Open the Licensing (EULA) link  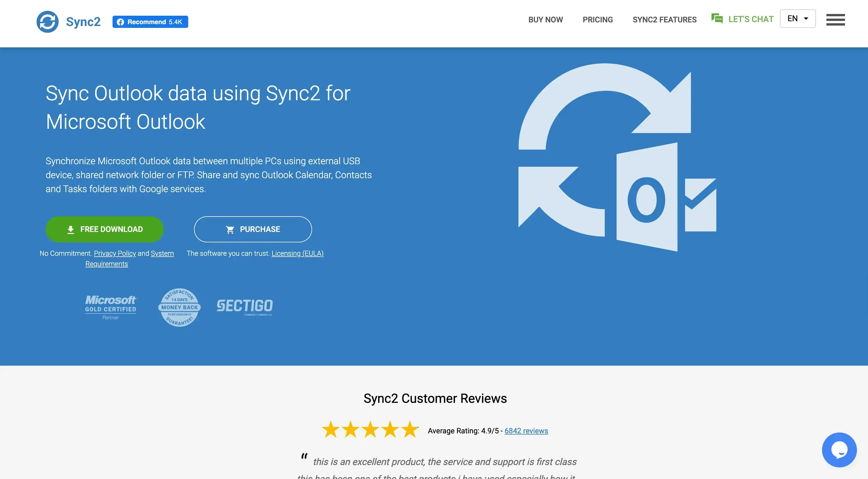click(298, 253)
